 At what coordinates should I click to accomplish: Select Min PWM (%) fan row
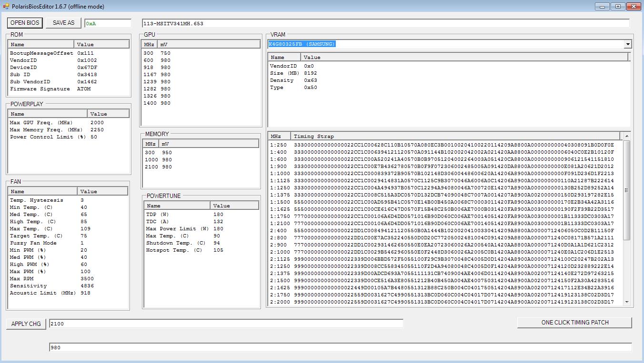(68, 250)
